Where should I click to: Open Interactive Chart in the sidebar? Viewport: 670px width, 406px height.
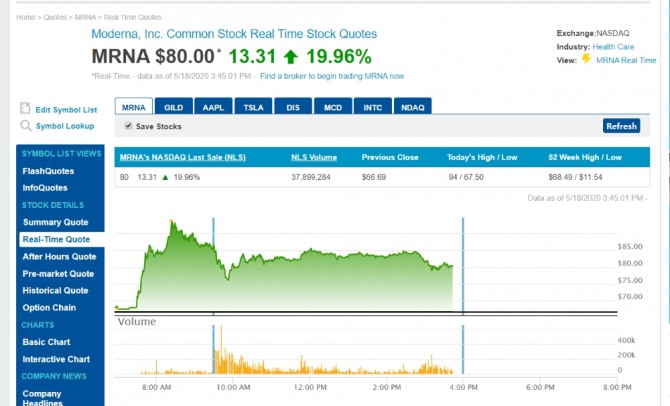pos(56,359)
